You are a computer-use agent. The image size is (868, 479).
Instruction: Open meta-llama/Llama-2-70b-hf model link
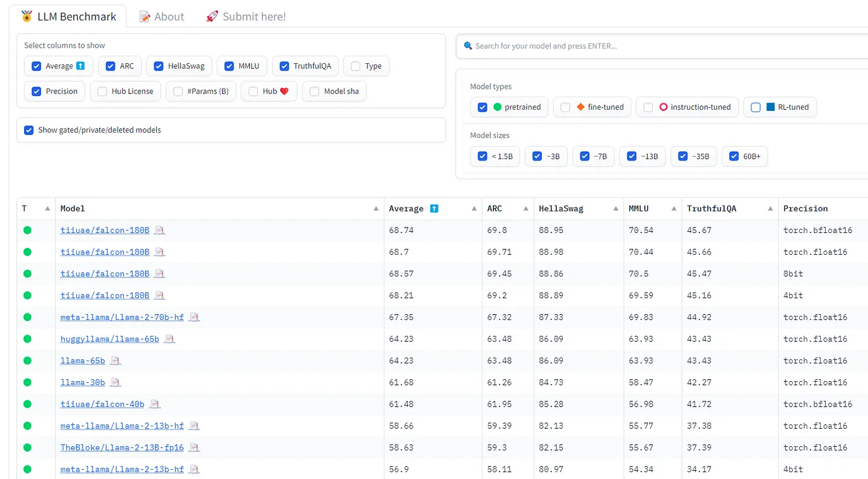[x=122, y=317]
